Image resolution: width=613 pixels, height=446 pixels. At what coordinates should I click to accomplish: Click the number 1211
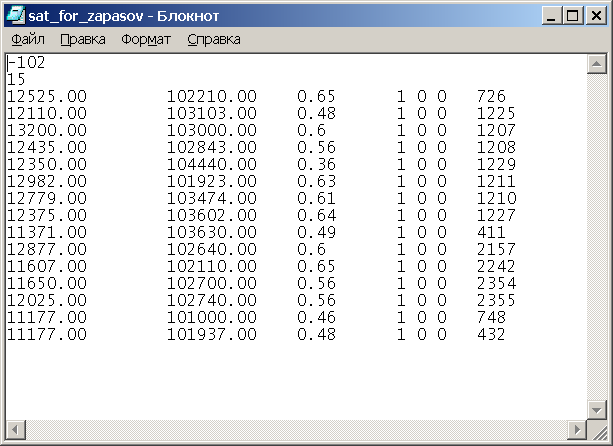496,181
